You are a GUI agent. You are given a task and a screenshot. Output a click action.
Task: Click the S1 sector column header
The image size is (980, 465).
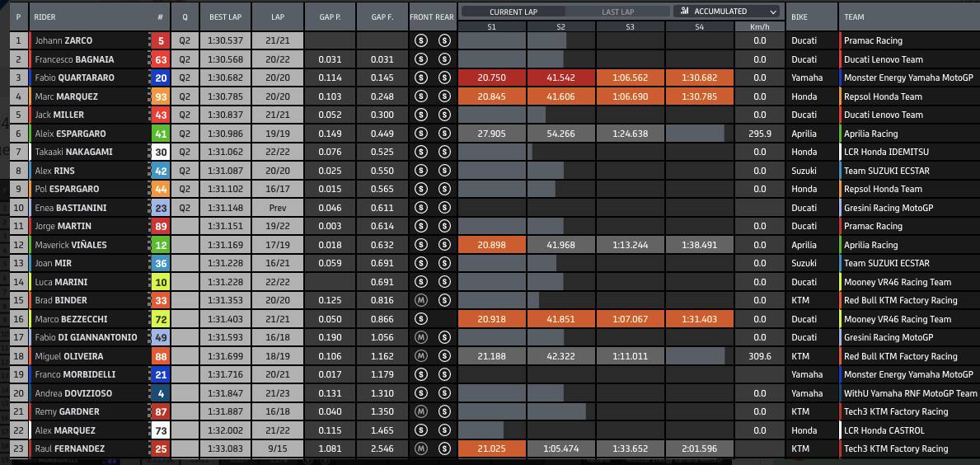492,26
